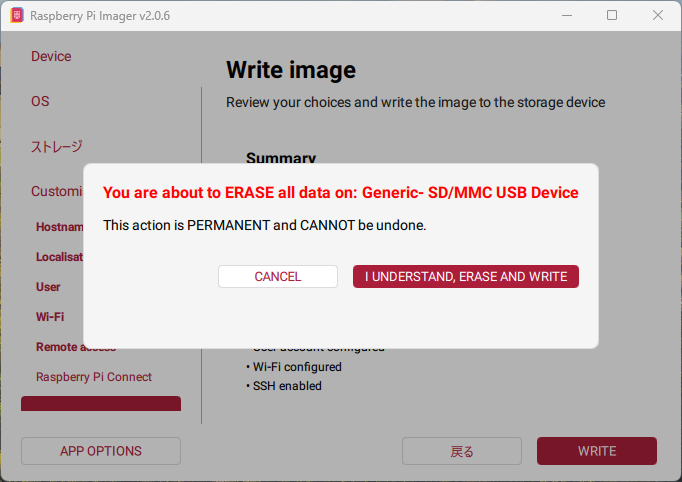Click the highlighted current step in sidebar
This screenshot has width=682, height=482.
point(101,404)
